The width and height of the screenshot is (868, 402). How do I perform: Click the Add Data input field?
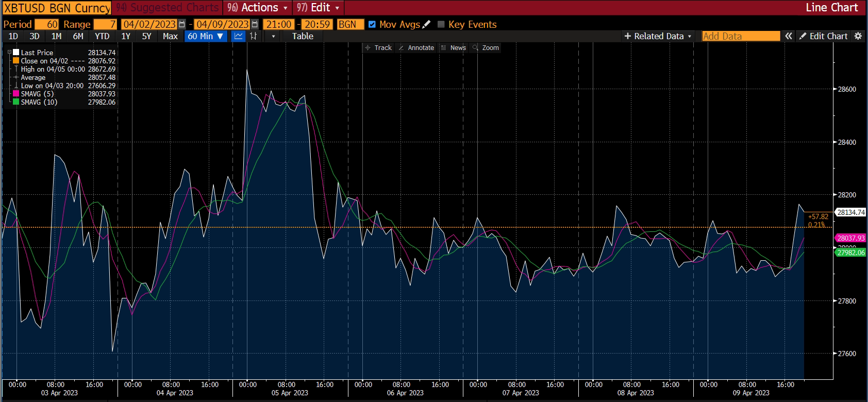[741, 36]
